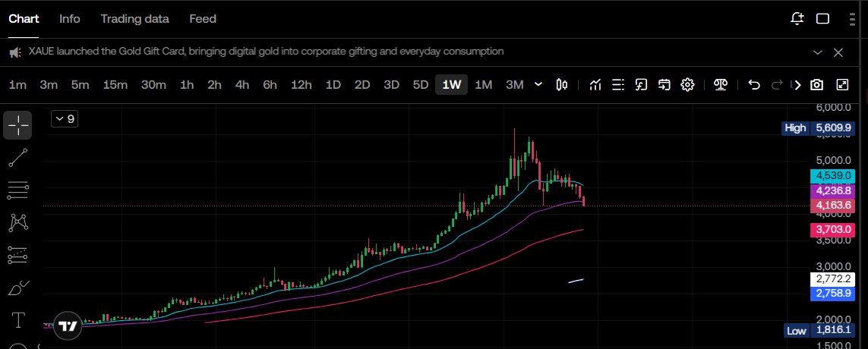Switch to the Info tab
Image resolution: width=868 pixels, height=349 pixels.
[x=70, y=19]
